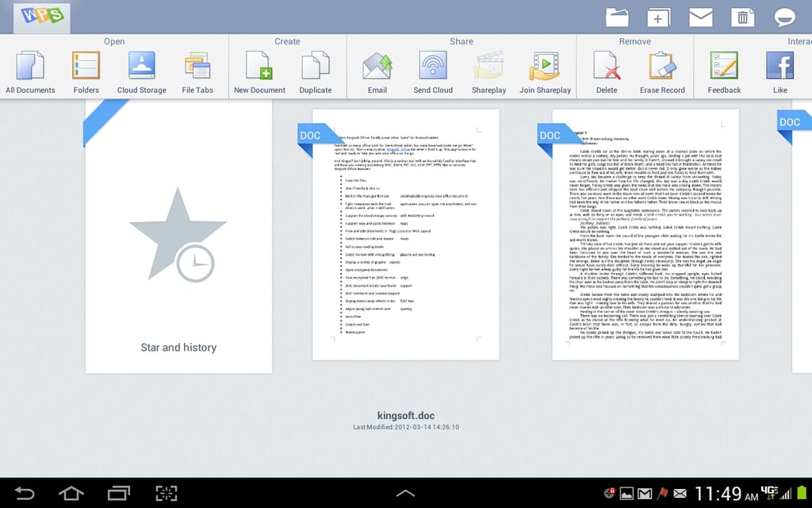This screenshot has height=508, width=812.
Task: Open the picture notification icon
Action: [x=626, y=494]
